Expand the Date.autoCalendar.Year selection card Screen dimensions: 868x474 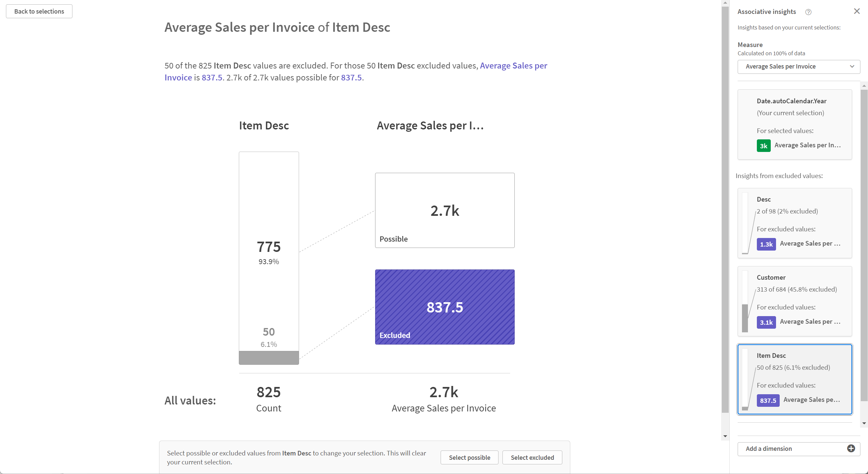[795, 124]
